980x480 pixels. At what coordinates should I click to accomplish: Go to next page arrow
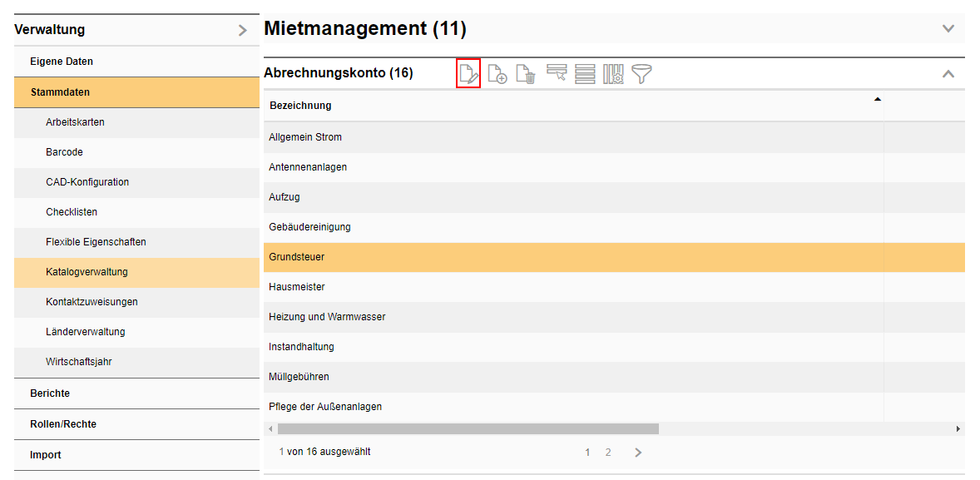638,453
